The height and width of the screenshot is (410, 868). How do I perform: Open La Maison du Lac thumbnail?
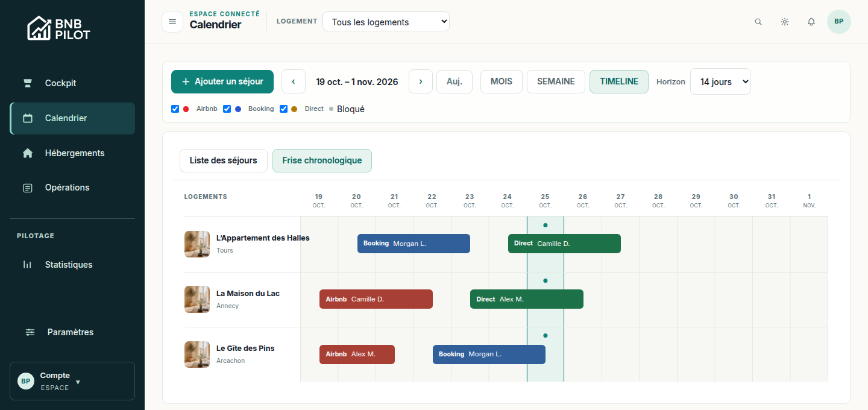pyautogui.click(x=197, y=300)
